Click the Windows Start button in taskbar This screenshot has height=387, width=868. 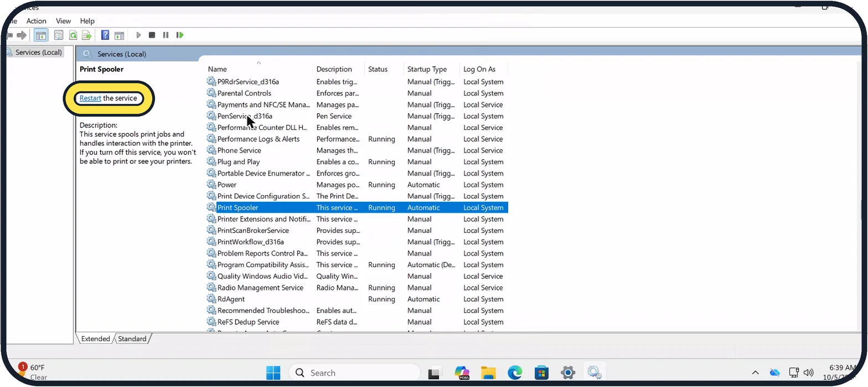click(x=273, y=373)
